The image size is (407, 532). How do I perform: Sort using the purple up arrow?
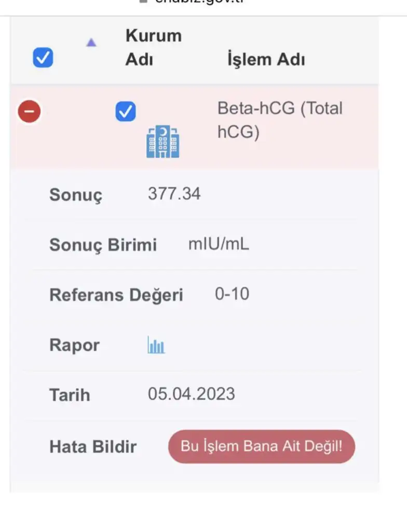91,43
